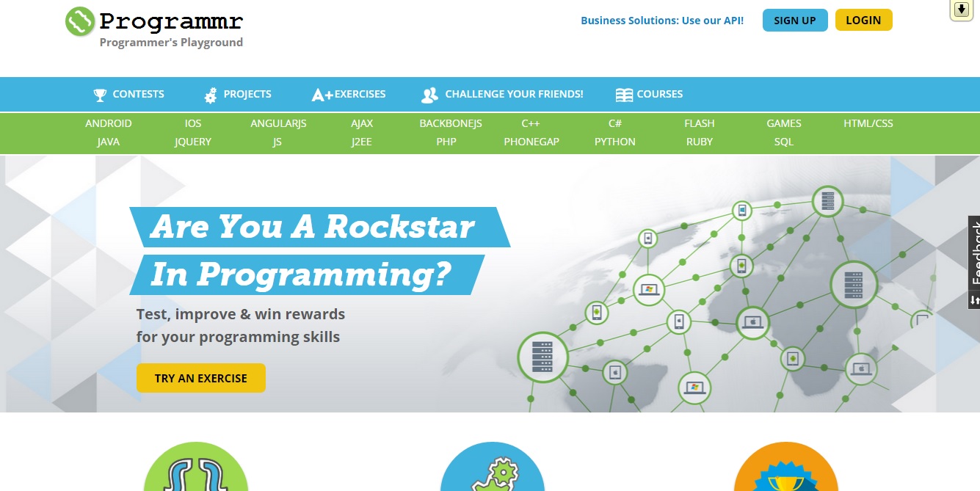This screenshot has width=980, height=491.
Task: Click the Programmr site title
Action: 171,20
